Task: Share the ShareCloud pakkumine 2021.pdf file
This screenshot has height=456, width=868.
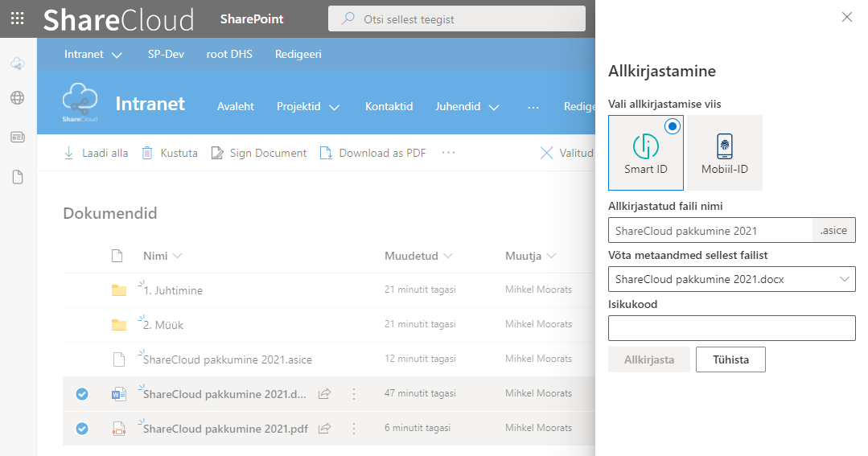Action: point(324,429)
